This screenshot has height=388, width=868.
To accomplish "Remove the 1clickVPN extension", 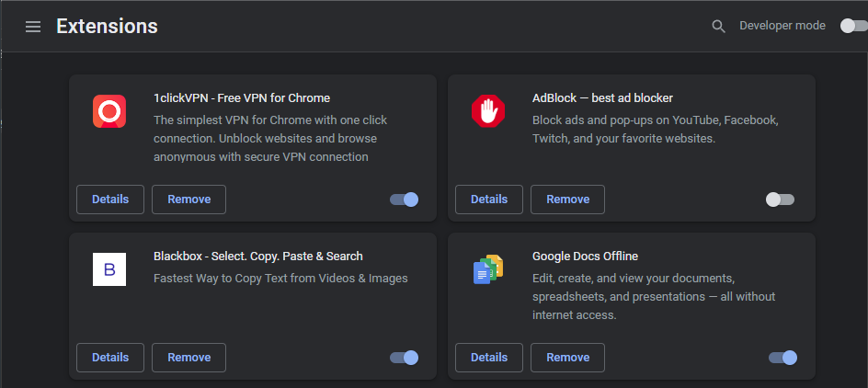I will click(x=188, y=200).
